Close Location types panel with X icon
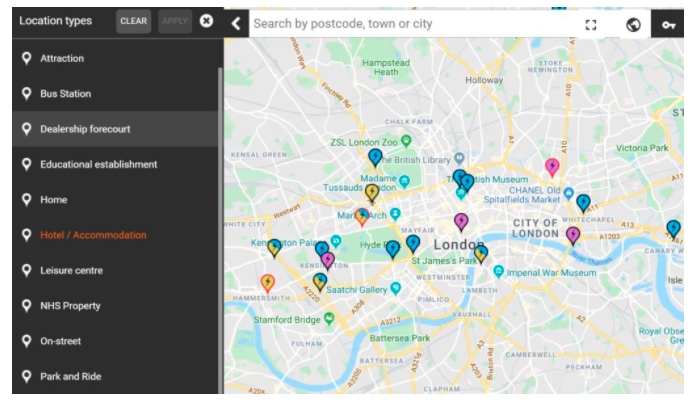Image resolution: width=698 pixels, height=411 pixels. coord(206,20)
